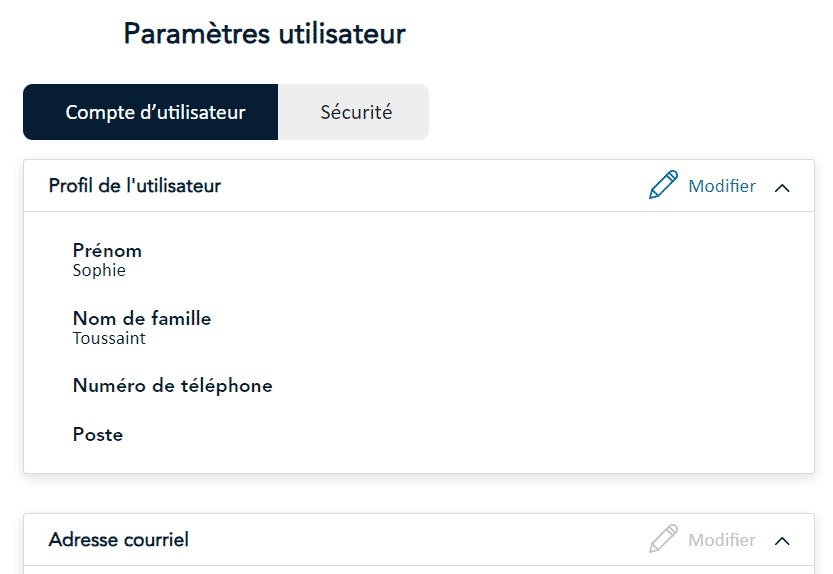Viewport: 833px width, 574px height.
Task: Select the Compte d'utilisateur tab
Action: (x=151, y=112)
